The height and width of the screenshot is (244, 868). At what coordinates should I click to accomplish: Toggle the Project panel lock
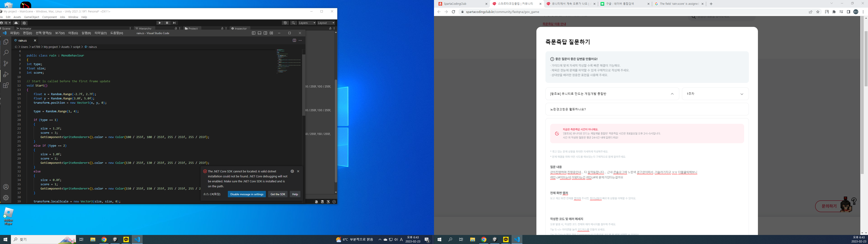222,28
